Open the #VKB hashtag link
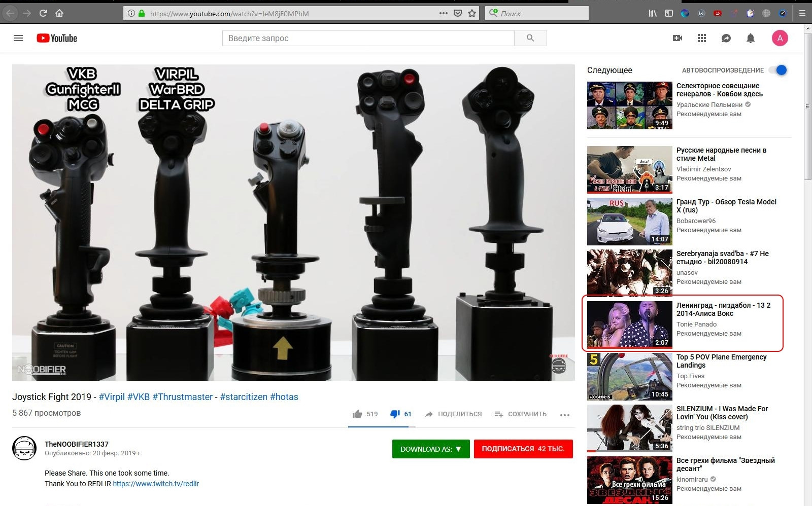 (139, 397)
